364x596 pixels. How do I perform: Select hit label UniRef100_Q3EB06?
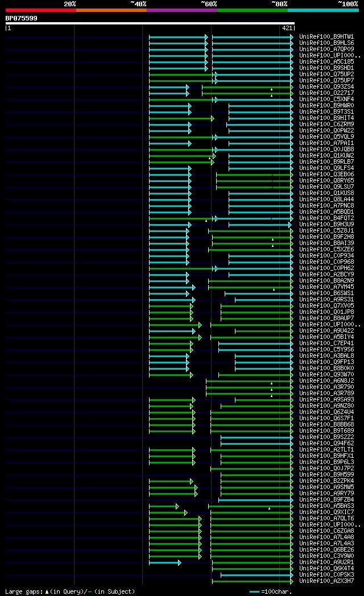pos(326,174)
